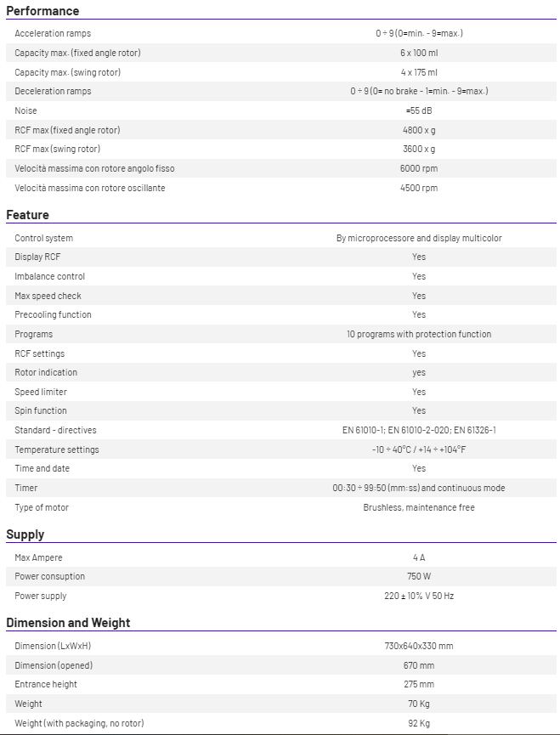Screen dimensions: 560x735
Task: Click the 10 programs with protection value
Action: (419, 334)
